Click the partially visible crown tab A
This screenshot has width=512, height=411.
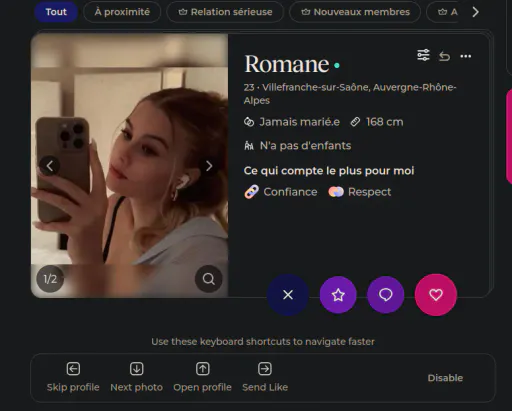[443, 12]
